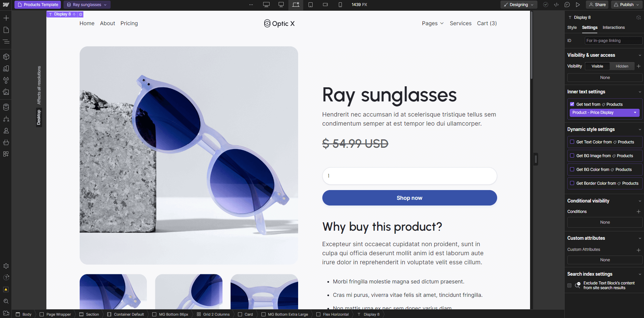Screen dimensions: 644x318
Task: Add a new visibility condition plus
Action: point(638,212)
